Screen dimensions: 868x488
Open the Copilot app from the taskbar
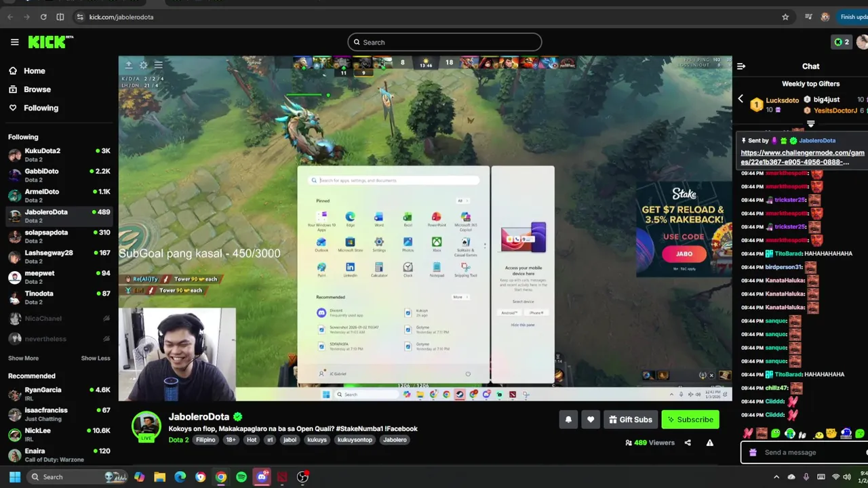pyautogui.click(x=139, y=477)
